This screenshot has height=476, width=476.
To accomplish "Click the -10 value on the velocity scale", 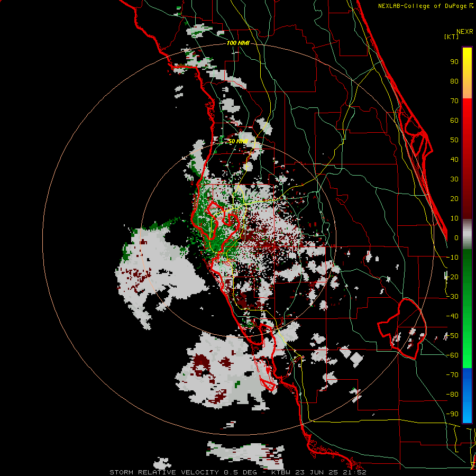I will click(x=452, y=257).
